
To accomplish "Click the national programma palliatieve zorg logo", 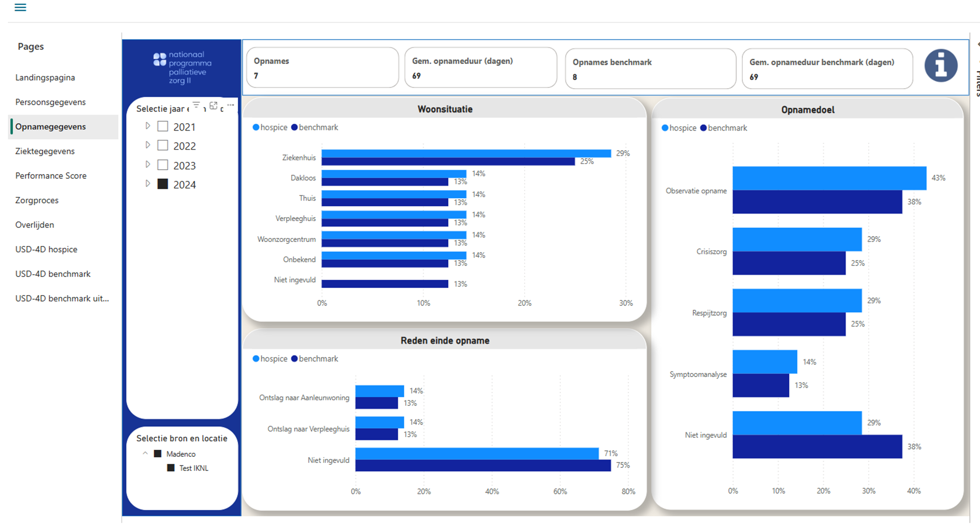I will pyautogui.click(x=182, y=68).
